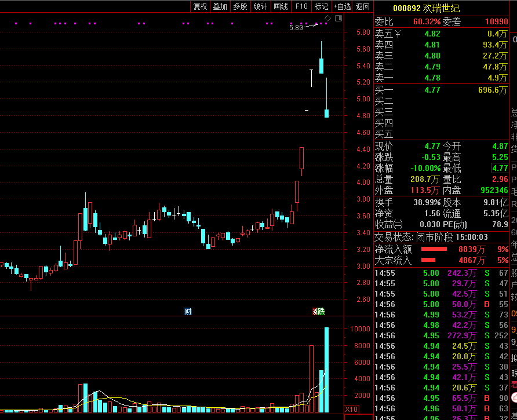Toggle the small panel icon beside diamond
517x420 pixels.
[x=338, y=19]
